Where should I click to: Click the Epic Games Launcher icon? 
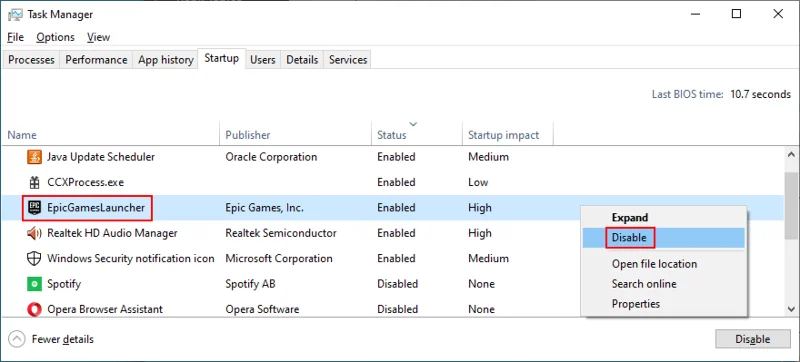pyautogui.click(x=34, y=208)
